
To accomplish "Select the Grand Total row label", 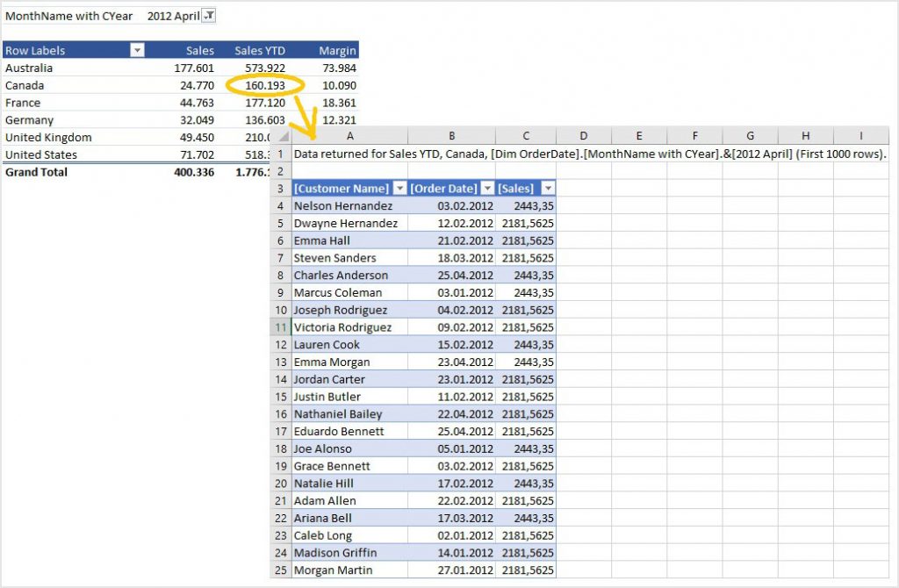I will click(40, 172).
